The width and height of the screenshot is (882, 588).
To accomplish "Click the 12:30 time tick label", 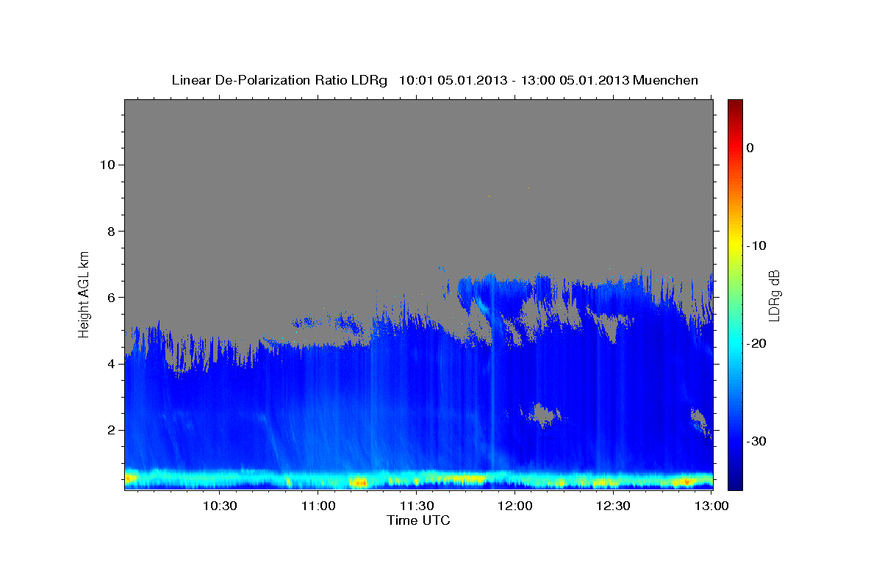I will (x=614, y=506).
